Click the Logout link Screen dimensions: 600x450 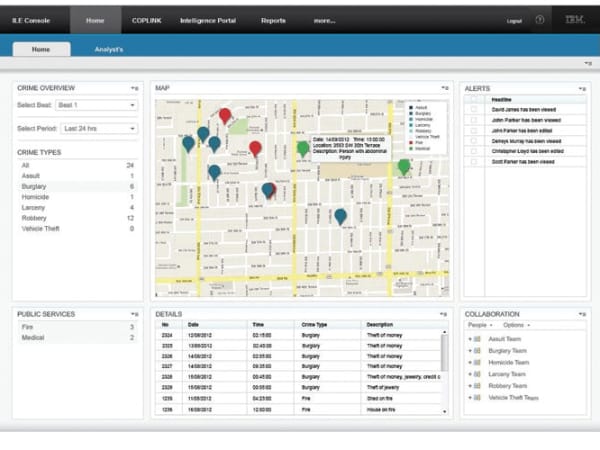pyautogui.click(x=514, y=21)
